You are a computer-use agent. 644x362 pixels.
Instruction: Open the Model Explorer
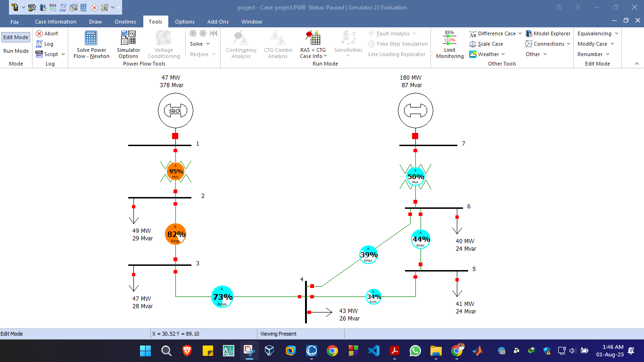(x=548, y=33)
